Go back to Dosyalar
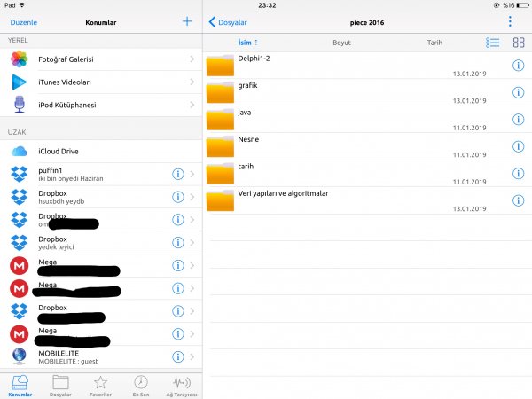The height and width of the screenshot is (399, 532). point(228,21)
